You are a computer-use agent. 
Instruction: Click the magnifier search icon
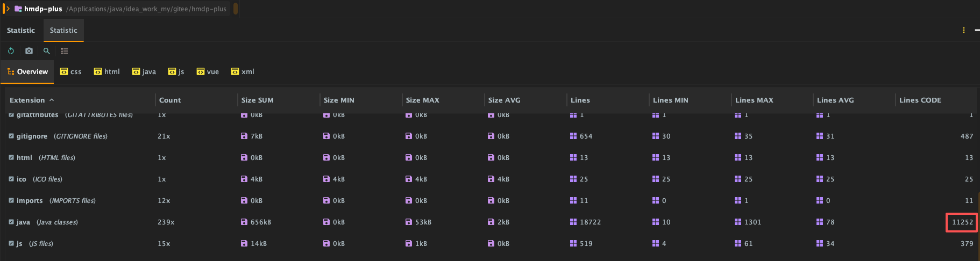47,51
